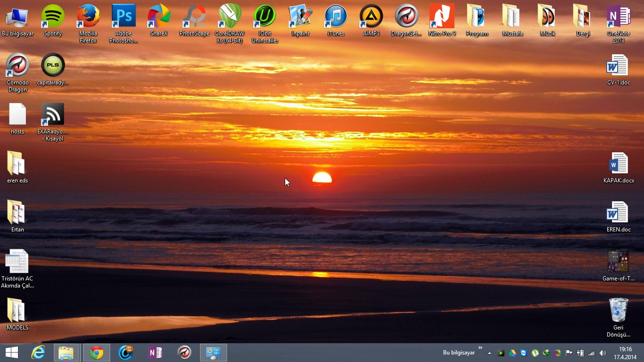Open the ShareX tray icon

[558, 353]
